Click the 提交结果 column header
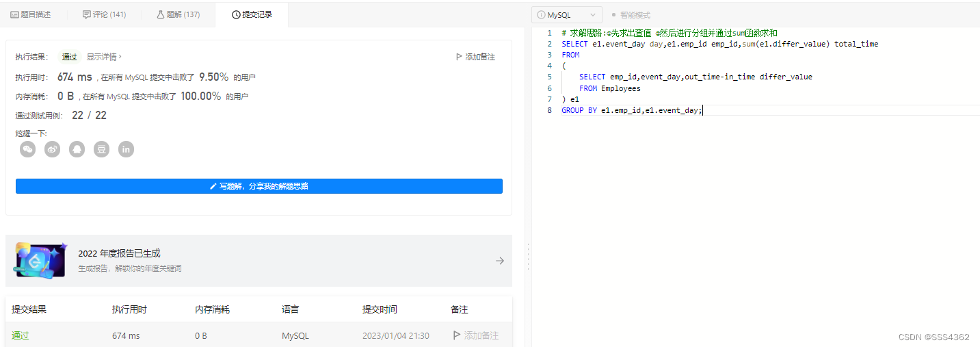The height and width of the screenshot is (347, 980). 27,309
